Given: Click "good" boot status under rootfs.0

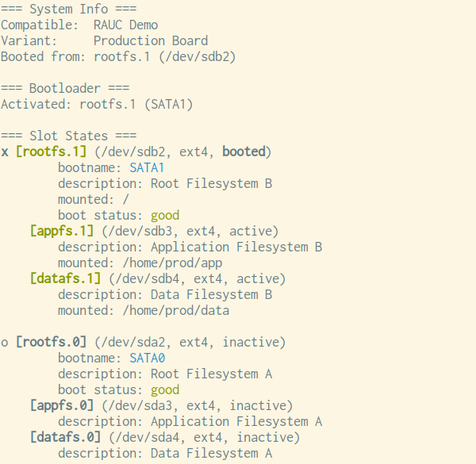Looking at the screenshot, I should click(x=165, y=390).
